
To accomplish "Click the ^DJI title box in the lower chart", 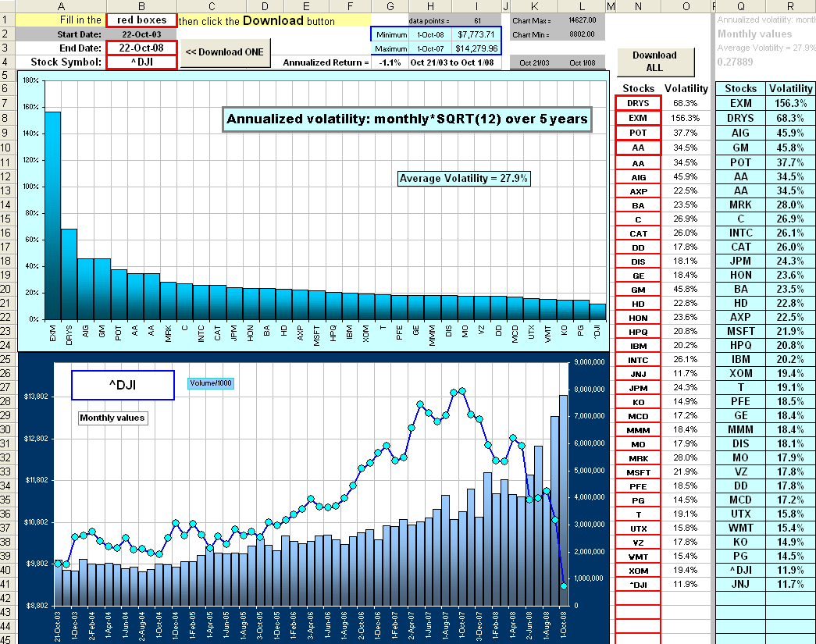I will point(123,385).
